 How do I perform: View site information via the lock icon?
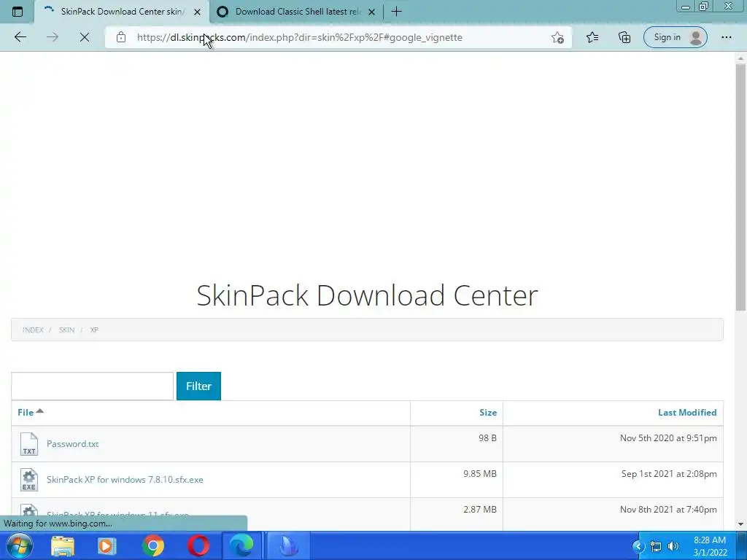coord(121,37)
